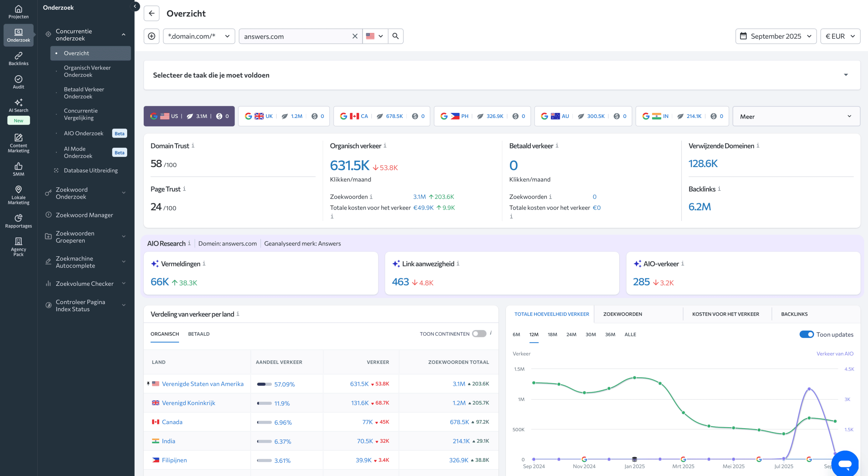Open the September 2025 date dropdown
868x476 pixels.
point(776,36)
